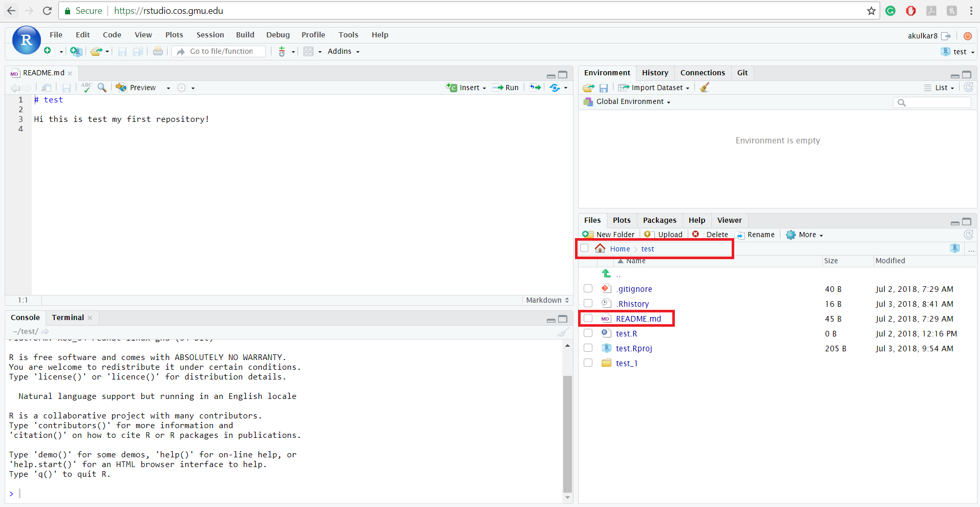Tick the test_1 folder checkbox
The width and height of the screenshot is (980, 507).
(x=588, y=363)
